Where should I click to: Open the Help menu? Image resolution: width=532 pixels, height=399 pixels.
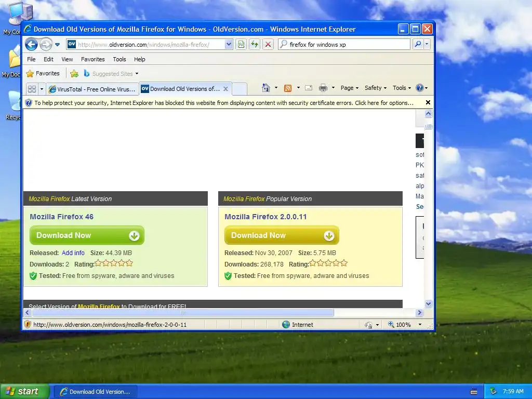pyautogui.click(x=139, y=59)
